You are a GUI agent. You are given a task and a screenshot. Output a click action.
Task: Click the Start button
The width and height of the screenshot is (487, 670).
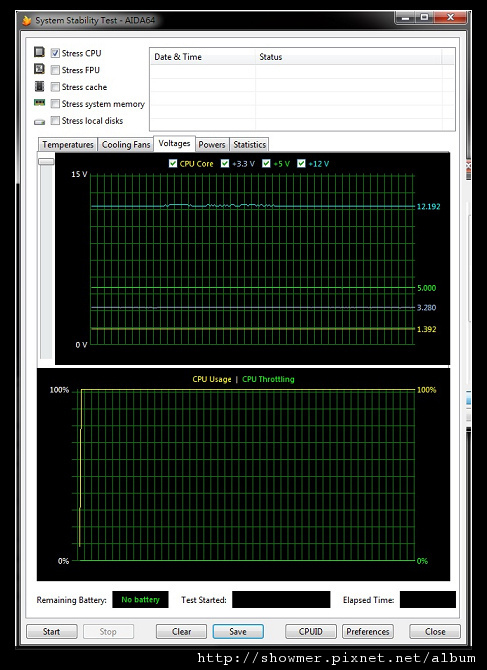click(x=52, y=632)
